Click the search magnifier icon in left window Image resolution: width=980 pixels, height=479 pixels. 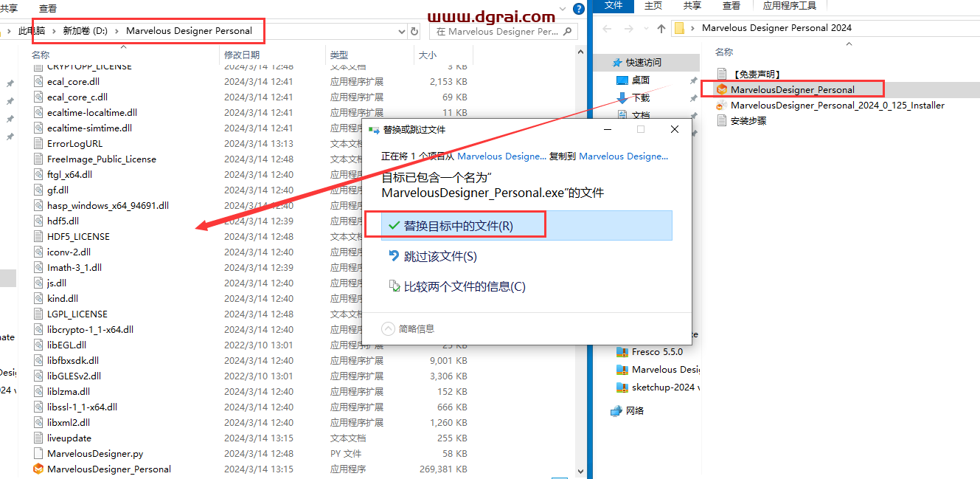coord(569,32)
